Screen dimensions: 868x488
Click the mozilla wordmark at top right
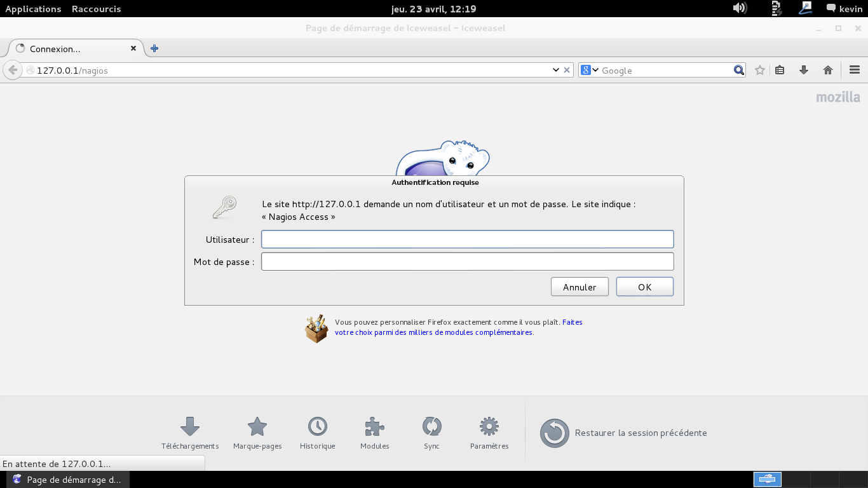838,97
